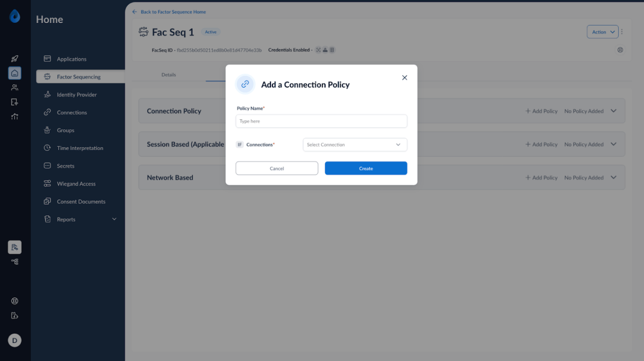Screen dimensions: 644x361
Task: Add Policy to Session Based section
Action: point(541,144)
